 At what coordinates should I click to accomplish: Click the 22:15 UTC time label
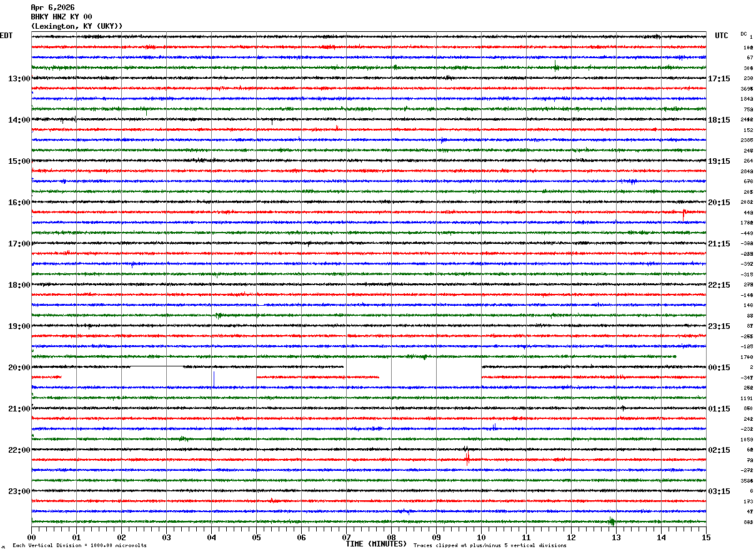pos(719,285)
